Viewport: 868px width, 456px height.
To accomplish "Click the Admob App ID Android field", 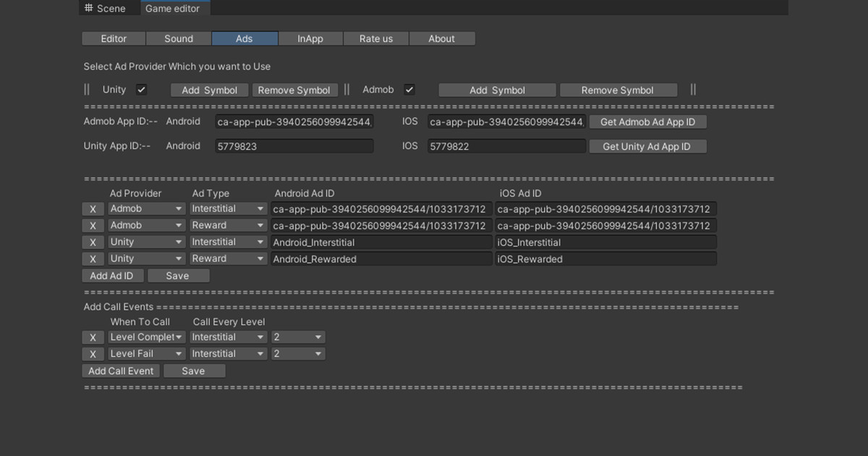I will (294, 122).
